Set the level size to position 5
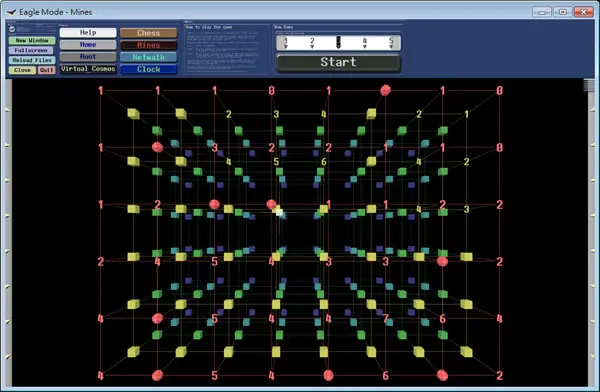This screenshot has width=600, height=392. click(391, 42)
